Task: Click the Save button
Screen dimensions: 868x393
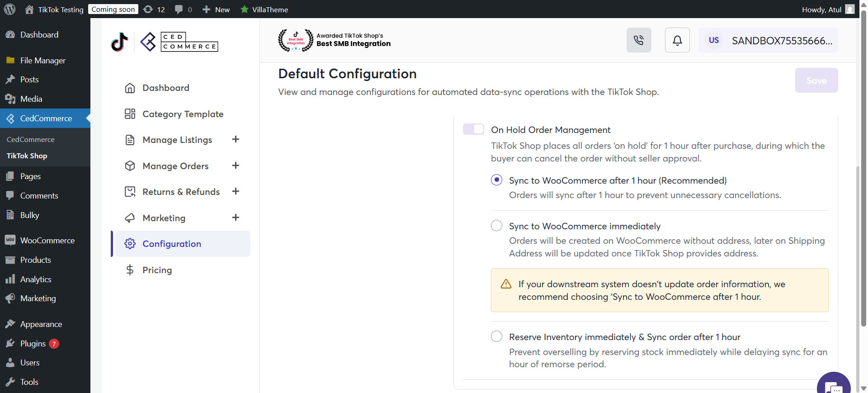Action: tap(816, 80)
